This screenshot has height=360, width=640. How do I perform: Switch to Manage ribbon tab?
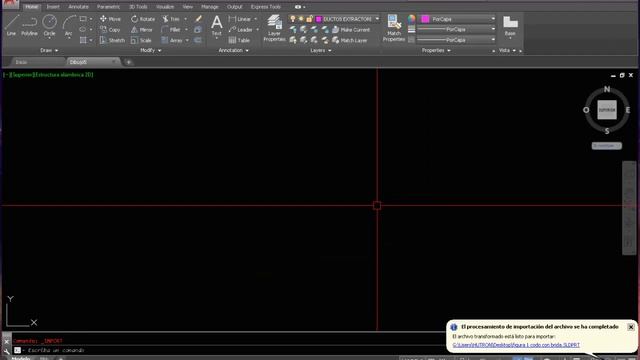coord(210,7)
